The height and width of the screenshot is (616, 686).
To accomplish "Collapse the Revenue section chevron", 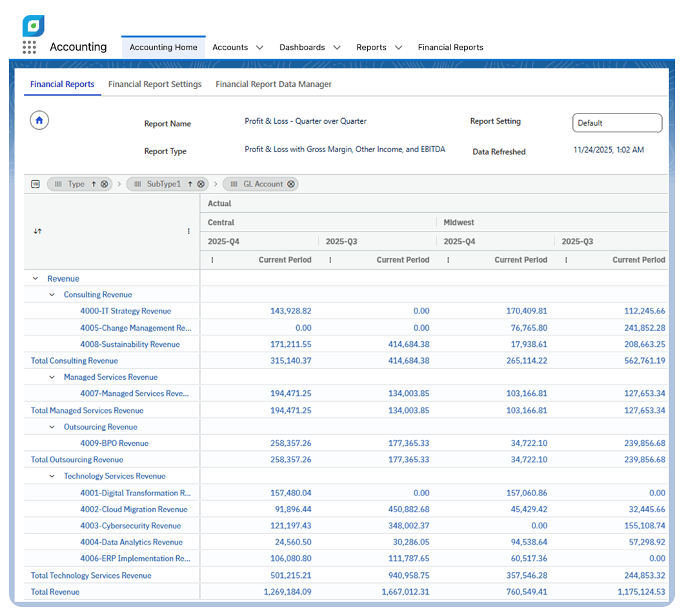I will click(35, 278).
